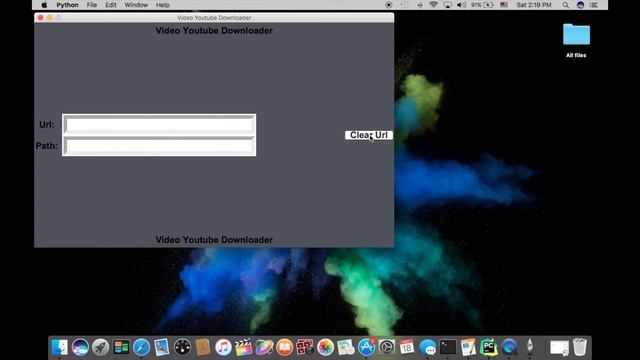Click the US flag input source icon
Screen dimensions: 640x360
coord(504,5)
